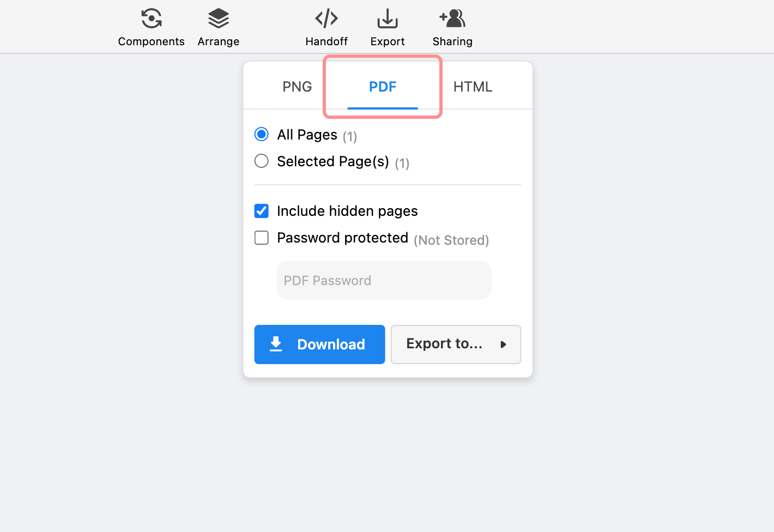Click the arrow on the Export to button

click(503, 344)
